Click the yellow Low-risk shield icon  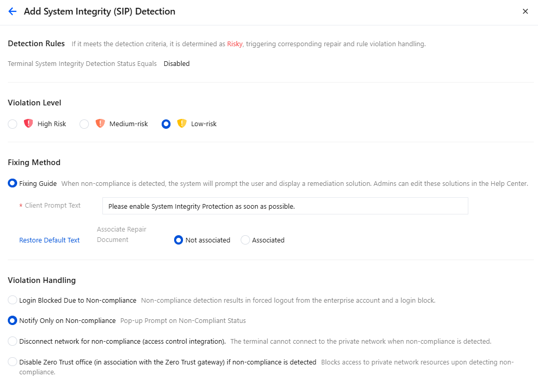(x=182, y=124)
